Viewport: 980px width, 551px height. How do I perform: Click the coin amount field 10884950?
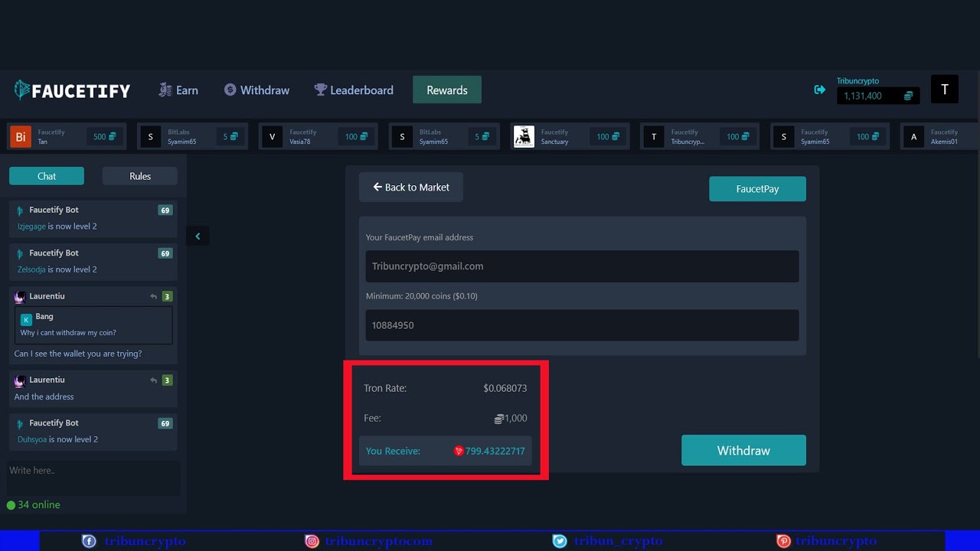[x=582, y=325]
